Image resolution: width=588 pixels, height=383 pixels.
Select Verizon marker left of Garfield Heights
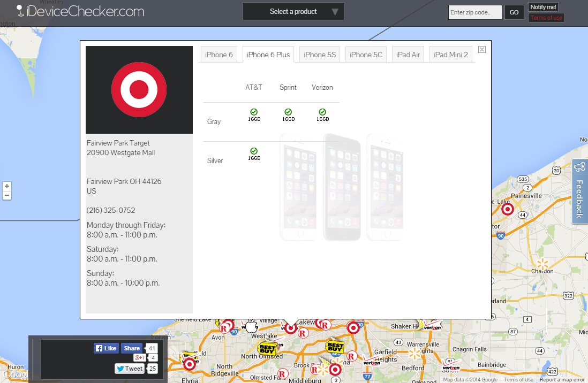pos(372,362)
